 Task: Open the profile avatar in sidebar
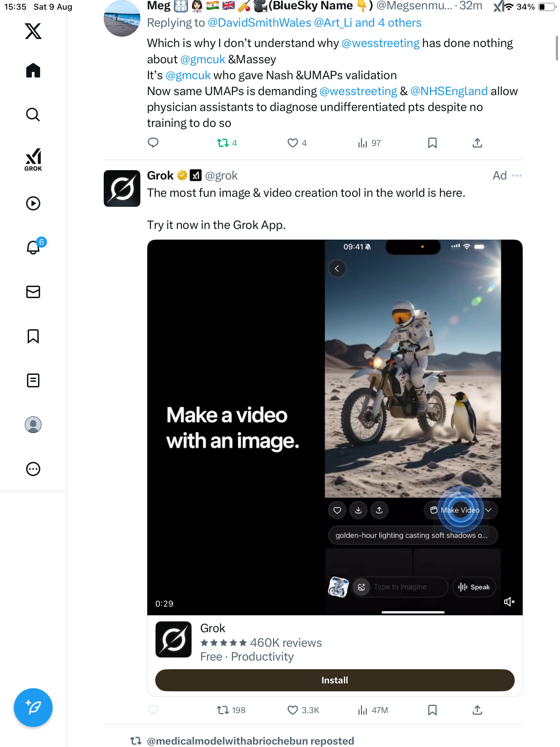(x=33, y=425)
